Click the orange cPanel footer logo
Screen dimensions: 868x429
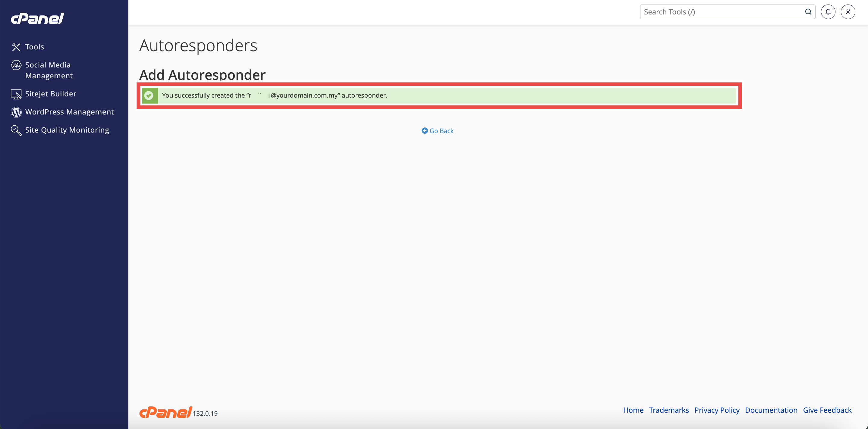(165, 412)
